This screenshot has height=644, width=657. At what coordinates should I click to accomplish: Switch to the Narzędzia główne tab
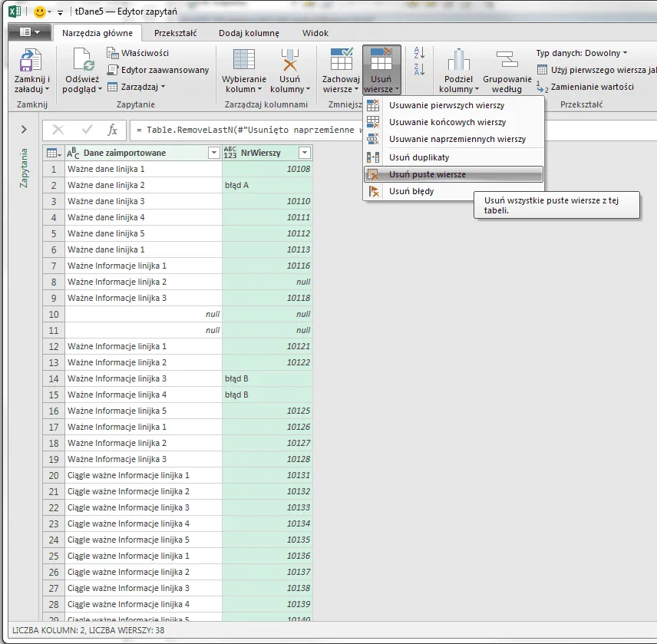click(x=97, y=33)
